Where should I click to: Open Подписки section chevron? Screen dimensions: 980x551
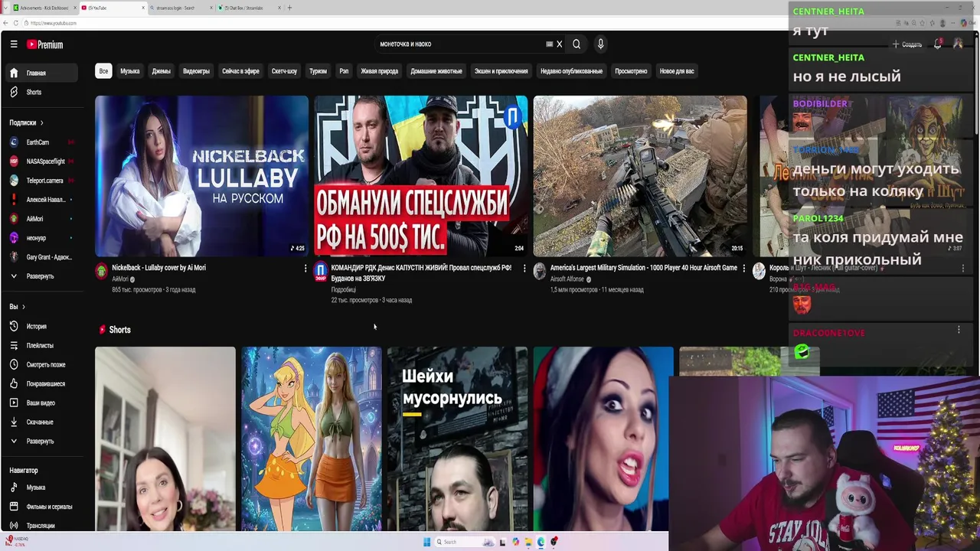tap(41, 122)
